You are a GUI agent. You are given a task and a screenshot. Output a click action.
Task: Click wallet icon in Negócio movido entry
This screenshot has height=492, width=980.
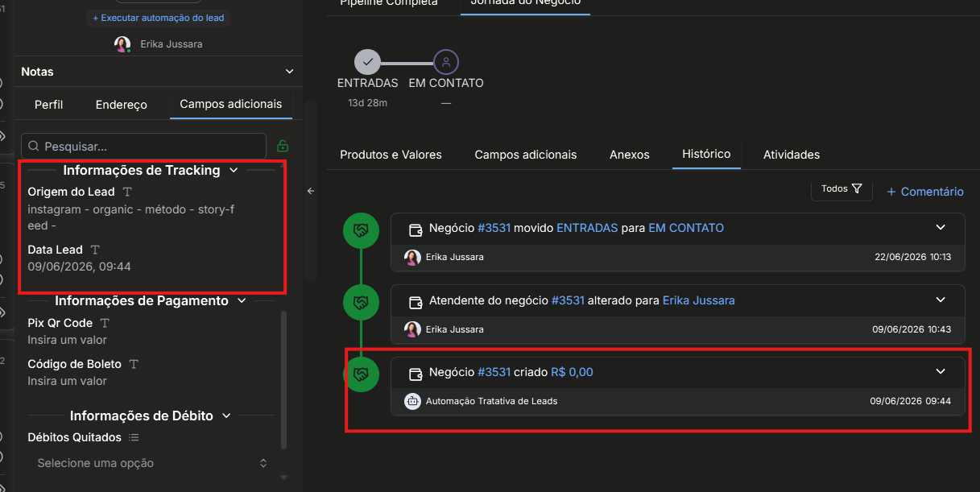tap(416, 229)
